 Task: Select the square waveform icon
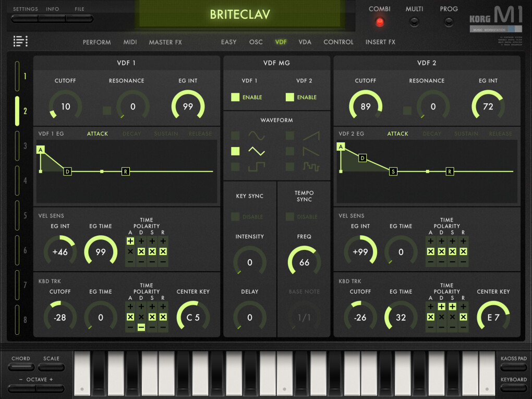[257, 167]
